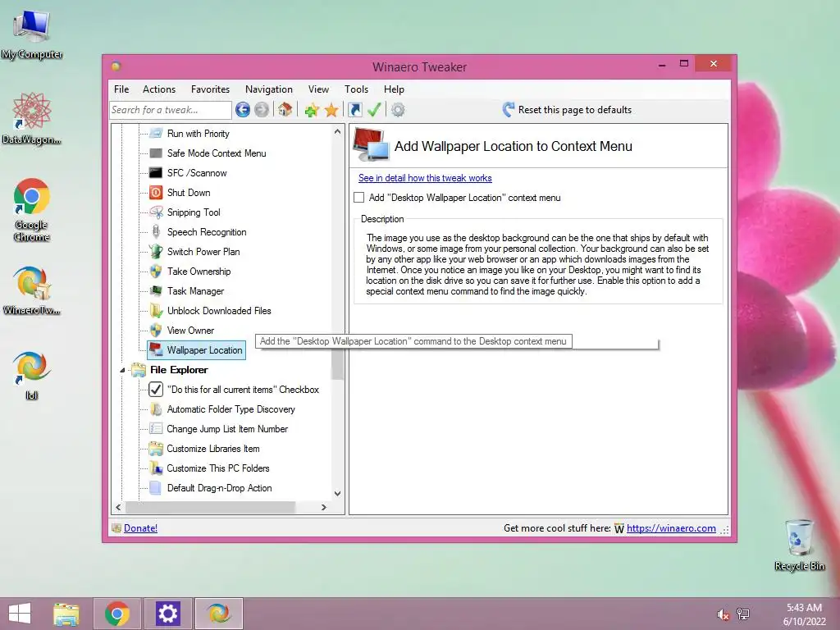This screenshot has width=840, height=630.
Task: Open the Actions menu
Action: pos(159,89)
